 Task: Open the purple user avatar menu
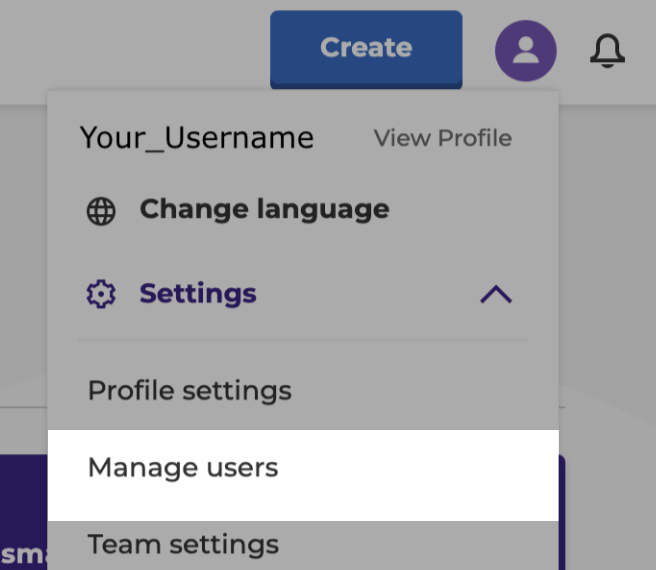525,51
